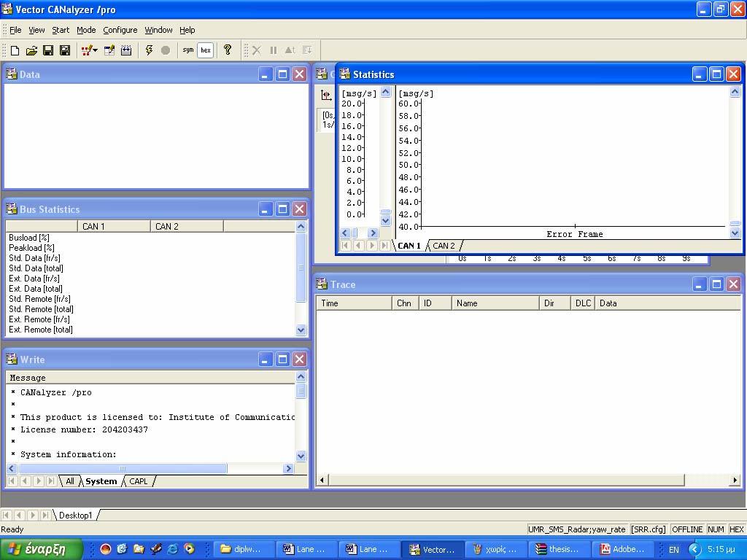The height and width of the screenshot is (560, 747).
Task: Click Statistics left pane scroll up arrow
Action: pos(386,91)
